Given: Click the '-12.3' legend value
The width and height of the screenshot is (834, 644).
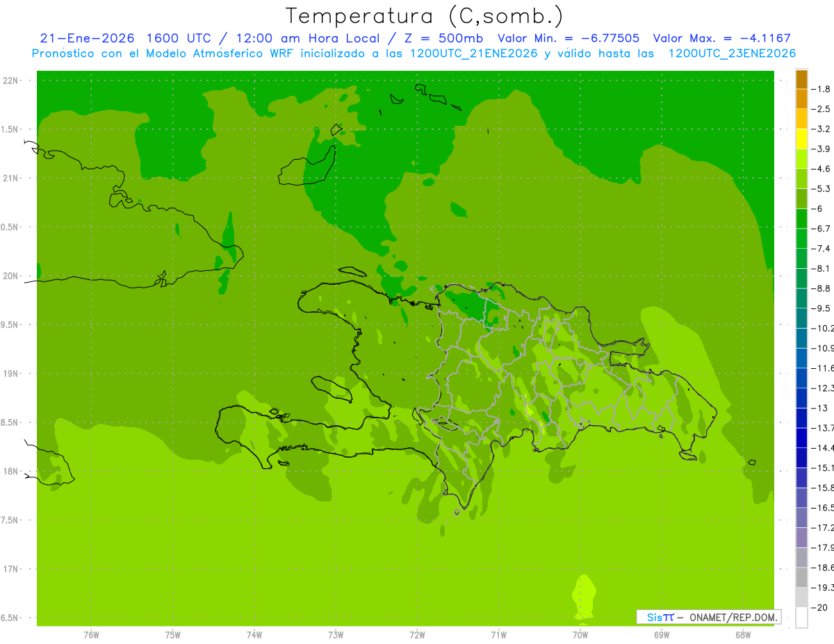Looking at the screenshot, I should pyautogui.click(x=823, y=388).
